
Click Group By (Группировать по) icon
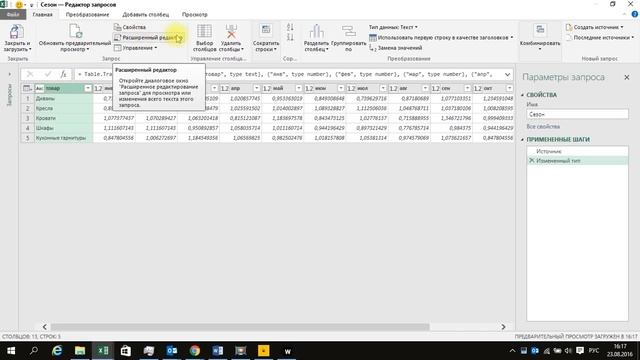click(x=349, y=31)
